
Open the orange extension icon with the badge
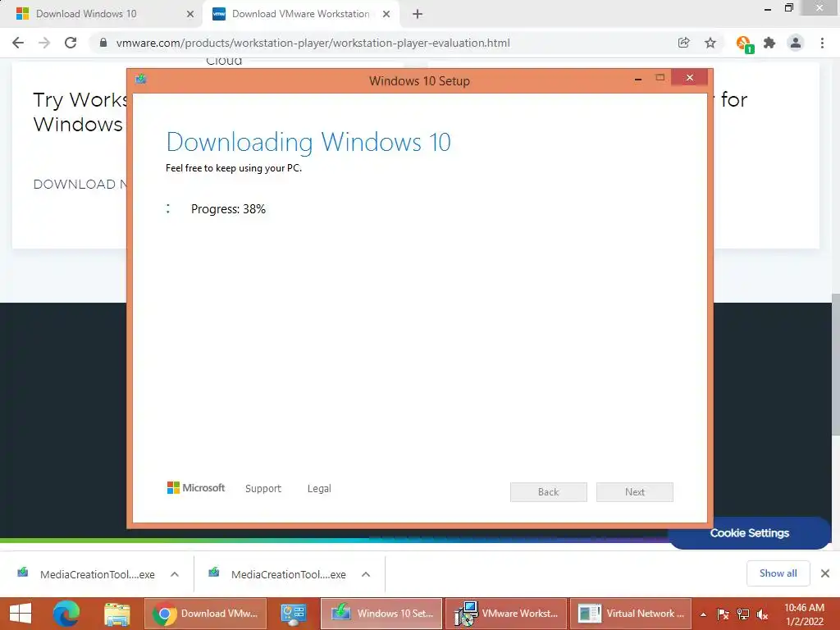coord(745,44)
